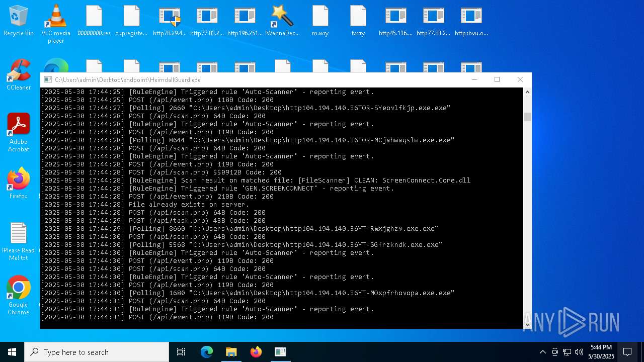Select the http78.29.4... executable icon
The height and width of the screenshot is (362, 644).
[x=170, y=21]
